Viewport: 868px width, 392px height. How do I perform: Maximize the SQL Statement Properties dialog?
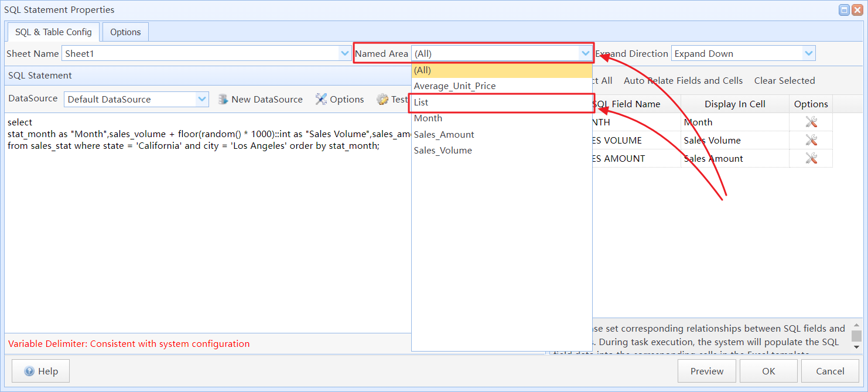[x=845, y=10]
